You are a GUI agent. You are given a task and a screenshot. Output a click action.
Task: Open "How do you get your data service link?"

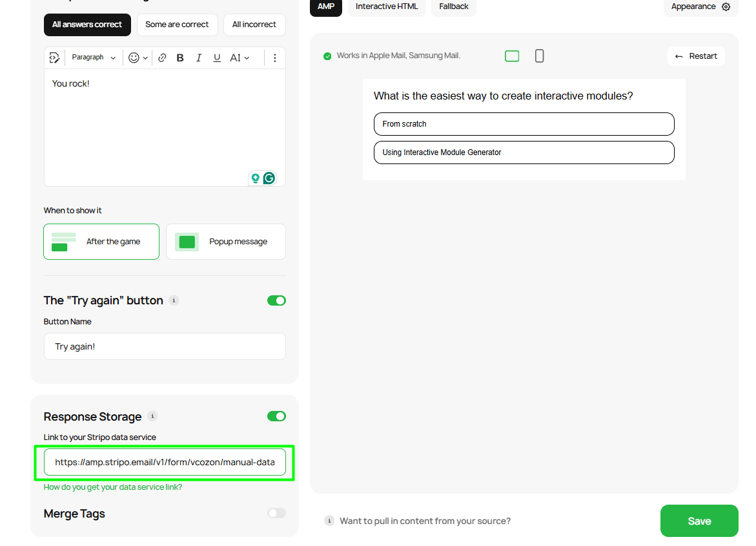pos(113,487)
